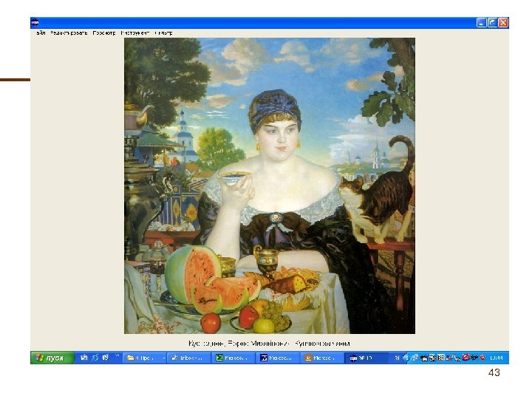Click the red circular tray icon near clock
Viewport: 532px width, 399px height.
coord(482,358)
